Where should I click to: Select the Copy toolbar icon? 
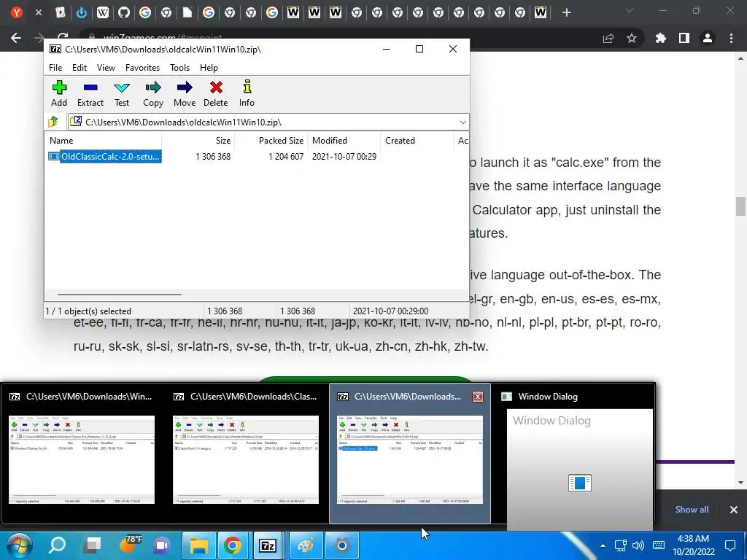[x=153, y=93]
